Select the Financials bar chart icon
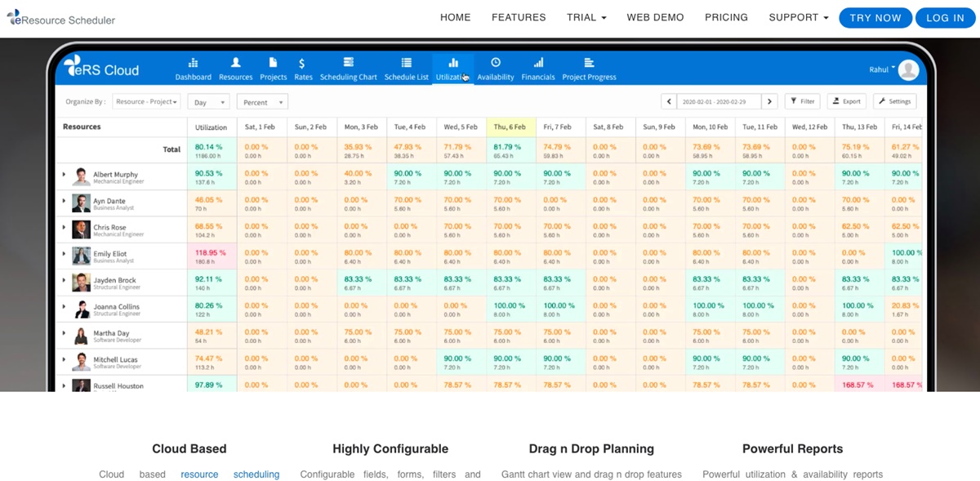The width and height of the screenshot is (980, 481). pyautogui.click(x=538, y=64)
